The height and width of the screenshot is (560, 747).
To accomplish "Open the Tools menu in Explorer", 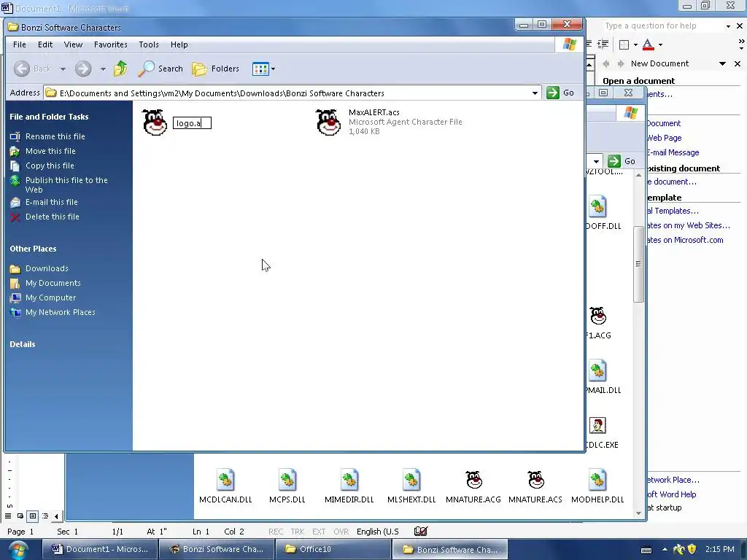I will (x=149, y=44).
